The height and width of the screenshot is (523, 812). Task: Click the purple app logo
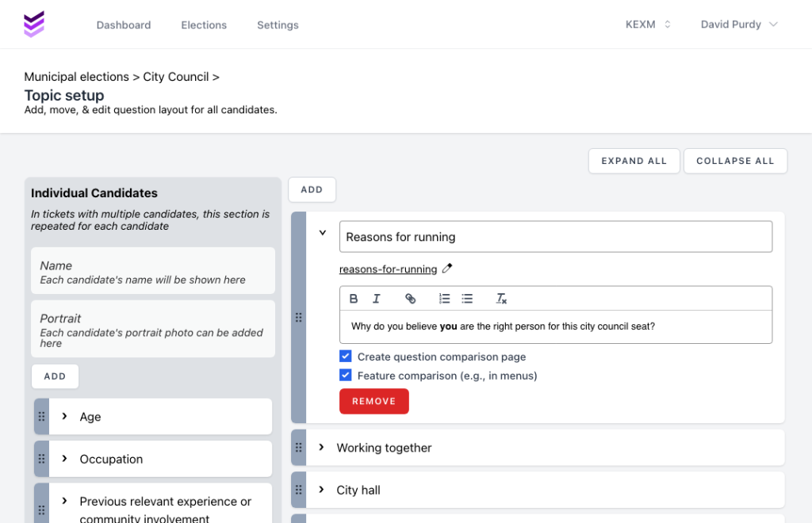tap(34, 25)
